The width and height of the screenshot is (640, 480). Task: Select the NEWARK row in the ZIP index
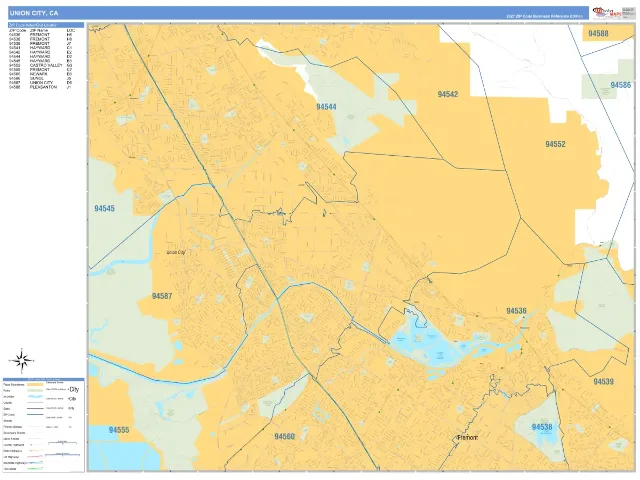40,74
